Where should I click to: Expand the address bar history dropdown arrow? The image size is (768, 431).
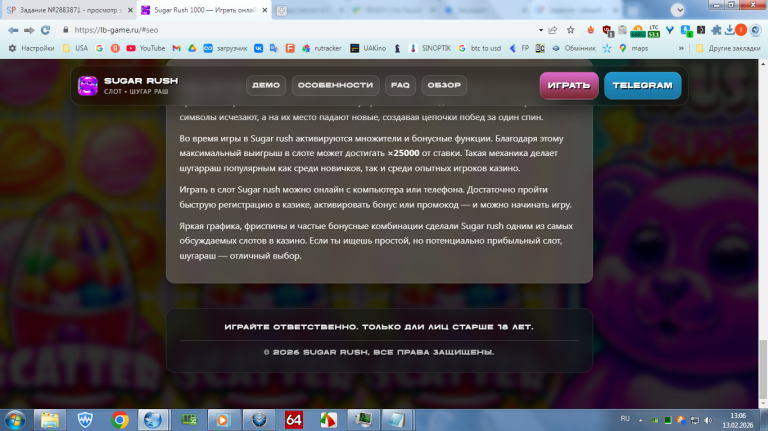coord(540,30)
